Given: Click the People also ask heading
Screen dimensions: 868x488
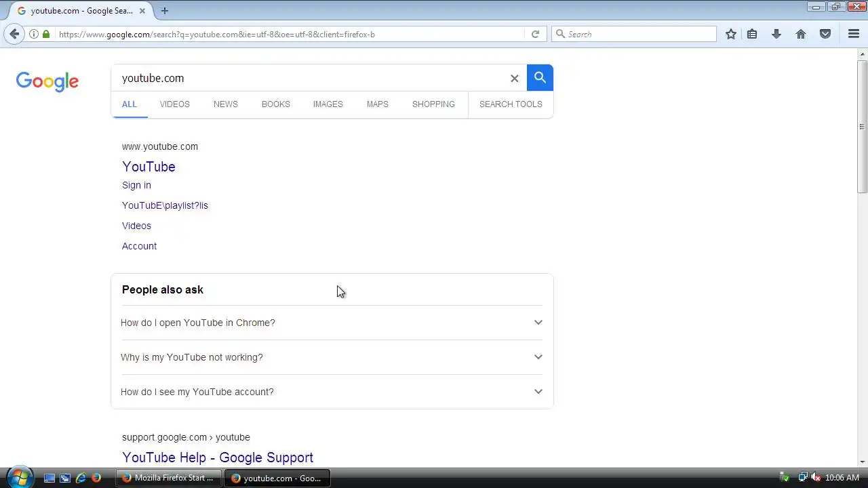Looking at the screenshot, I should (163, 289).
